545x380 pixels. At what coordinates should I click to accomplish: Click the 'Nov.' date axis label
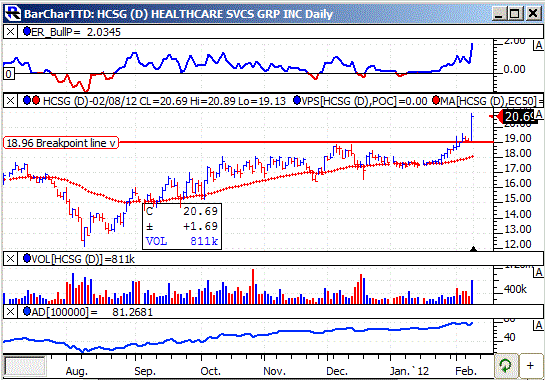click(x=274, y=371)
